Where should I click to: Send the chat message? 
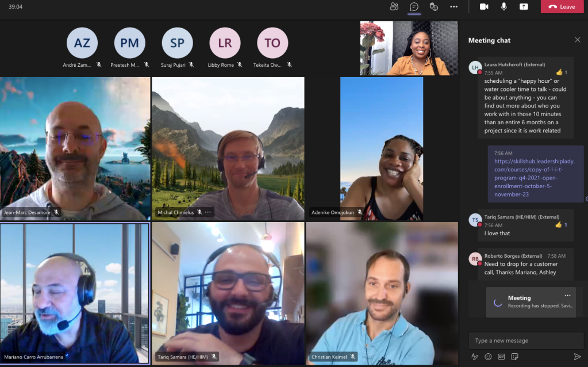[x=577, y=357]
